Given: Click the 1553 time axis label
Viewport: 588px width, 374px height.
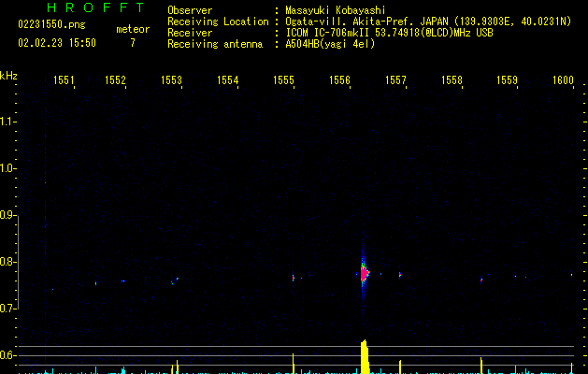Looking at the screenshot, I should pos(171,80).
